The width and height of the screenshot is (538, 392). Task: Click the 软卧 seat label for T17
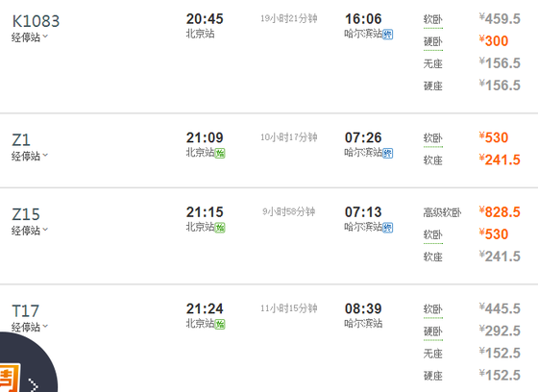433,309
